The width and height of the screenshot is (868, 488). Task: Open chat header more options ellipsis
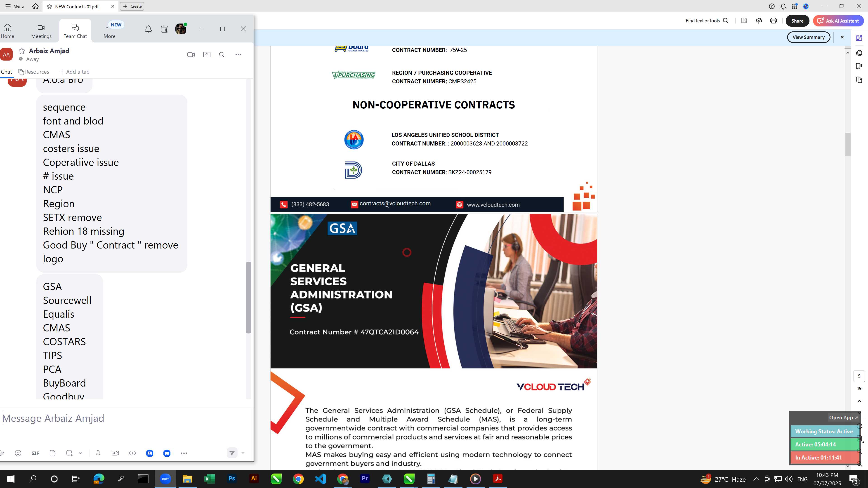[x=238, y=54]
